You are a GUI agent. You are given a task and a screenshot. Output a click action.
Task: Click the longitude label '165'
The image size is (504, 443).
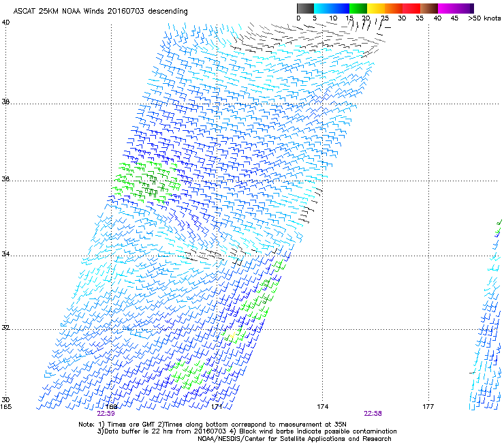click(5, 407)
